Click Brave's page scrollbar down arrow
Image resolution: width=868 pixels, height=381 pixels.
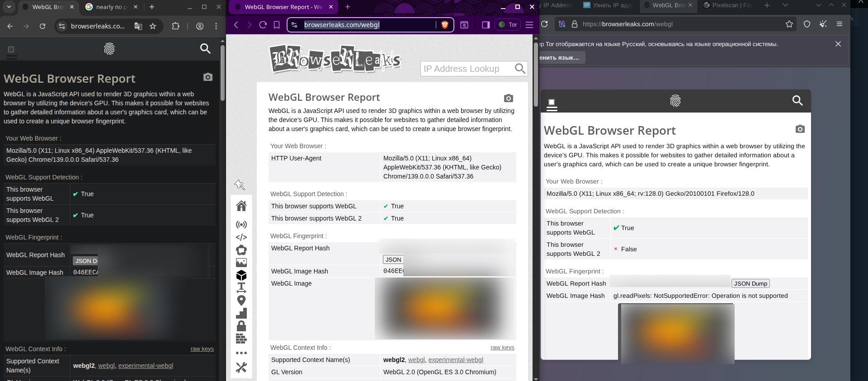pyautogui.click(x=536, y=378)
